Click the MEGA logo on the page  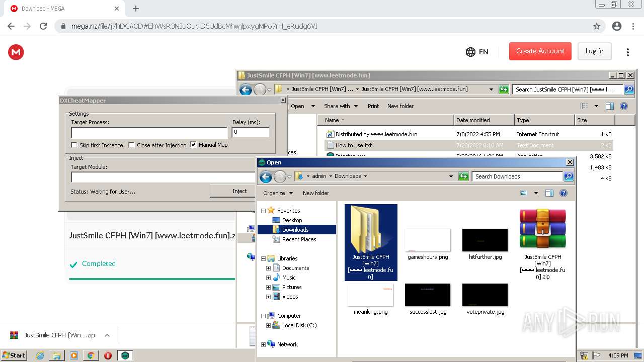[x=16, y=52]
